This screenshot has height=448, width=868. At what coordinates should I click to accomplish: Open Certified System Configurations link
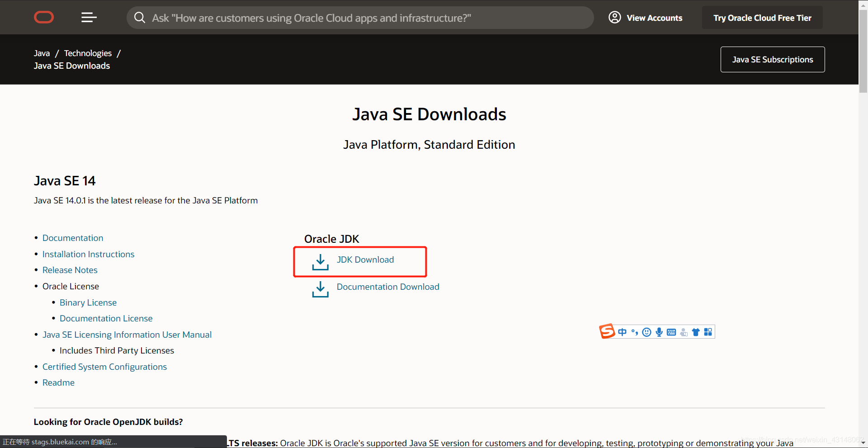click(x=104, y=367)
